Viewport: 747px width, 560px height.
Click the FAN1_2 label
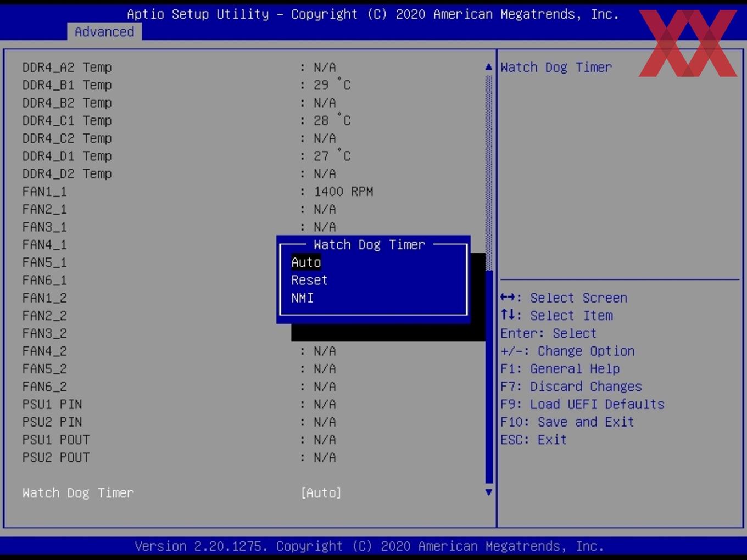(44, 298)
